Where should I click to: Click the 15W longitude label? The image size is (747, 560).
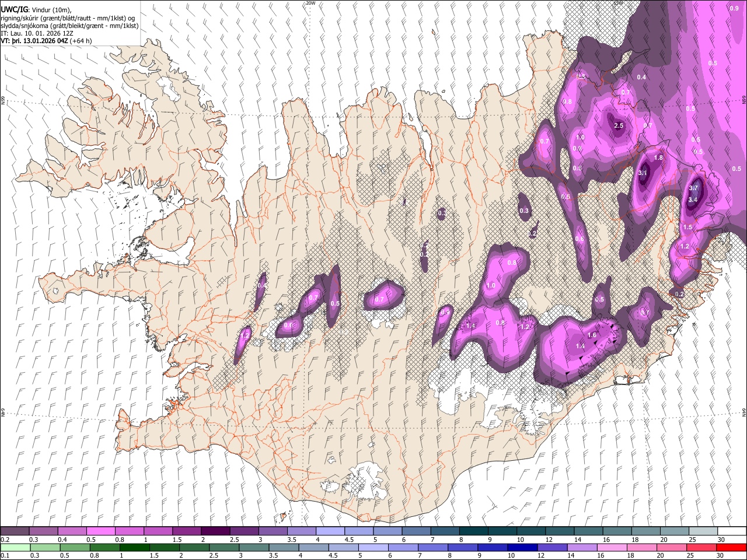point(617,3)
